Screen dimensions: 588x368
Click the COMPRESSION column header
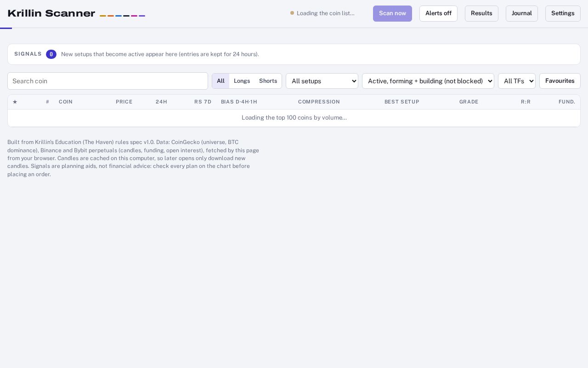click(x=319, y=102)
